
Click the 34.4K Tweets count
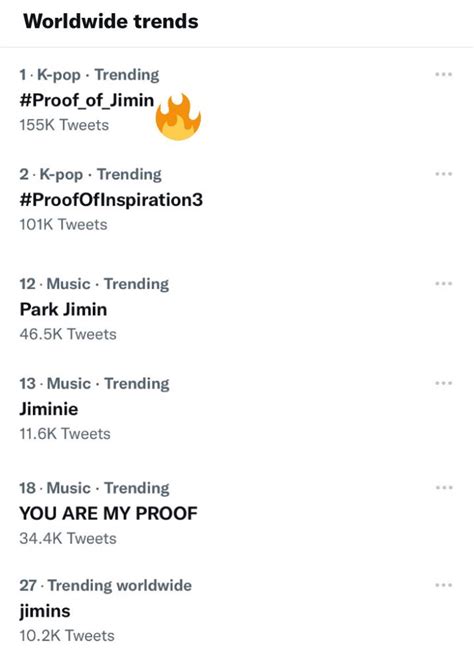(68, 539)
